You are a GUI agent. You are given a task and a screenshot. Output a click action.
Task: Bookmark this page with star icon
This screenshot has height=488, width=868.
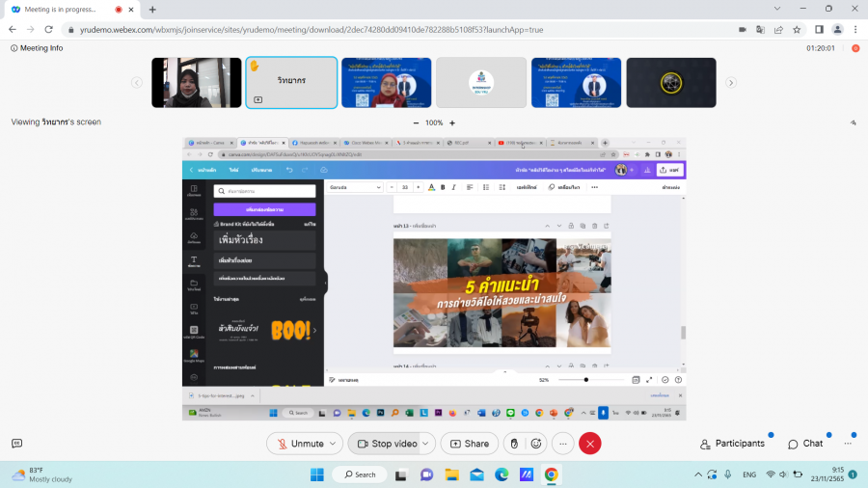point(779,30)
